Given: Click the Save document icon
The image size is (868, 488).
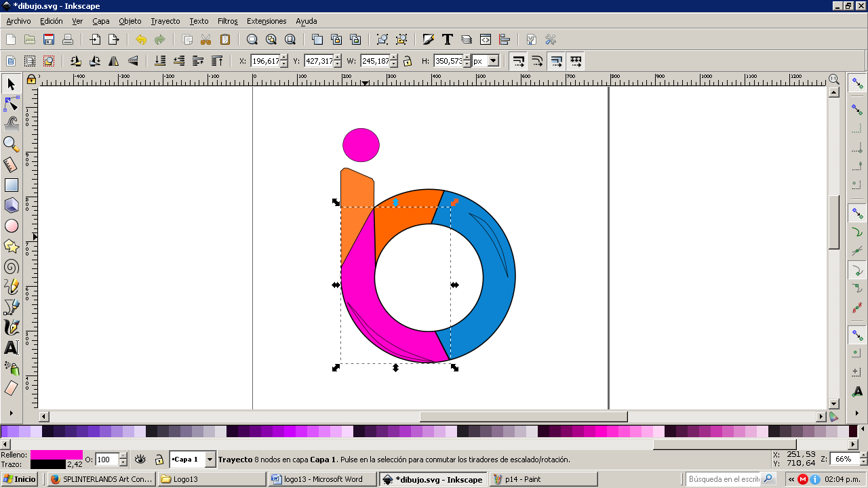Looking at the screenshot, I should pyautogui.click(x=49, y=39).
